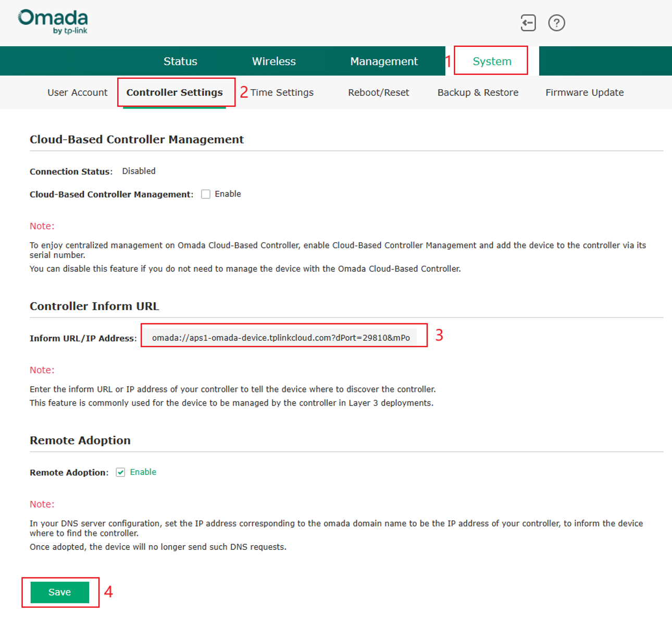Open Time Settings sub-tab
The image size is (672, 626).
point(282,92)
